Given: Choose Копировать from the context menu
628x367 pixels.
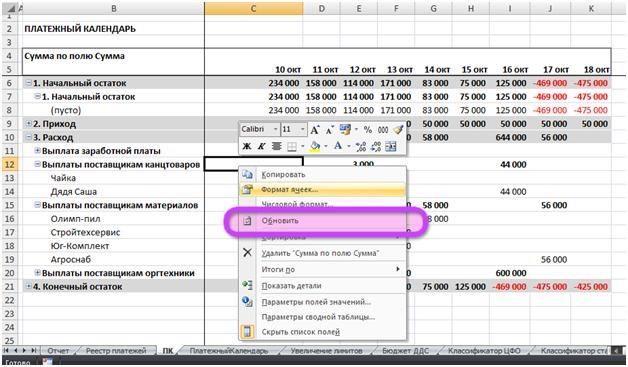Looking at the screenshot, I should 283,175.
